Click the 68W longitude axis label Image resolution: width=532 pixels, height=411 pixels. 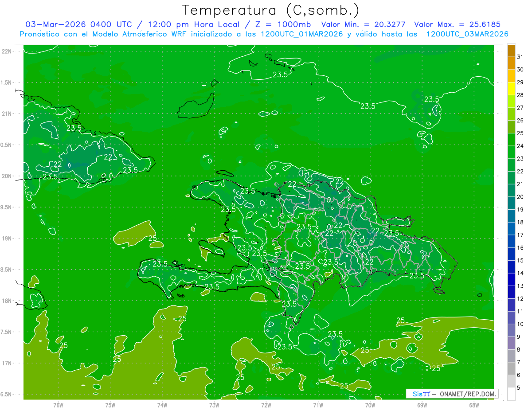click(474, 405)
